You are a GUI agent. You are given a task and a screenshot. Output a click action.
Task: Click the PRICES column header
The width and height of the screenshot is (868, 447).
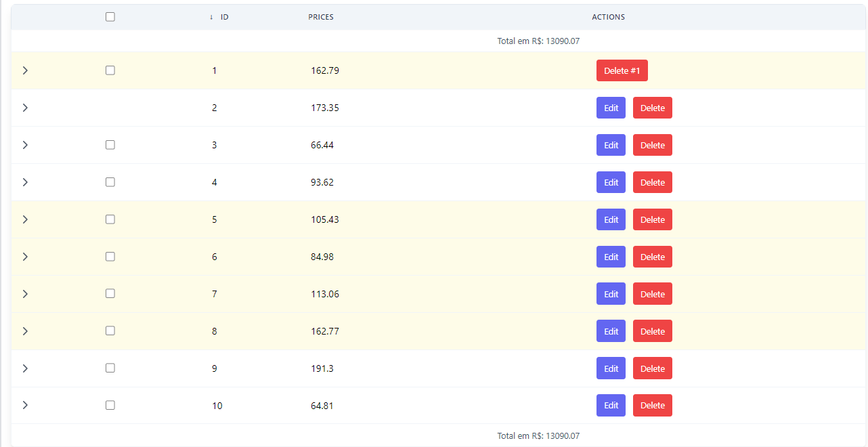[x=321, y=17]
